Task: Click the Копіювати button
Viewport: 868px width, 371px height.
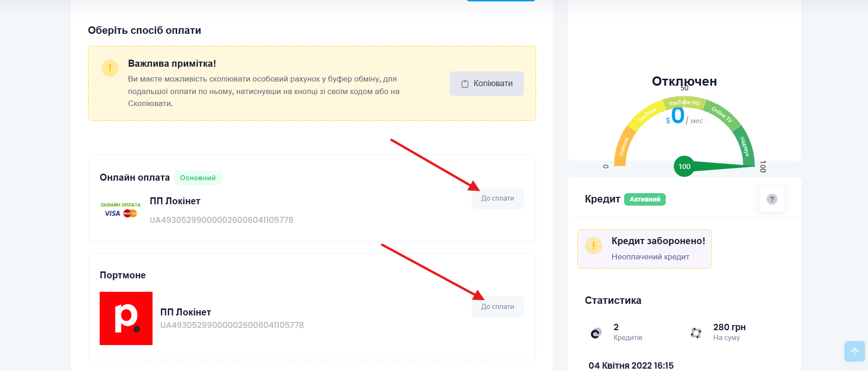Action: click(487, 83)
